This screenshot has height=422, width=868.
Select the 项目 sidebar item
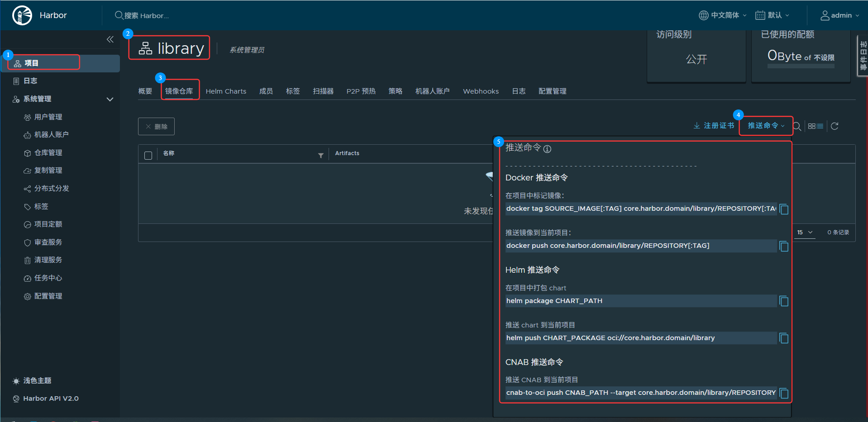(61, 63)
